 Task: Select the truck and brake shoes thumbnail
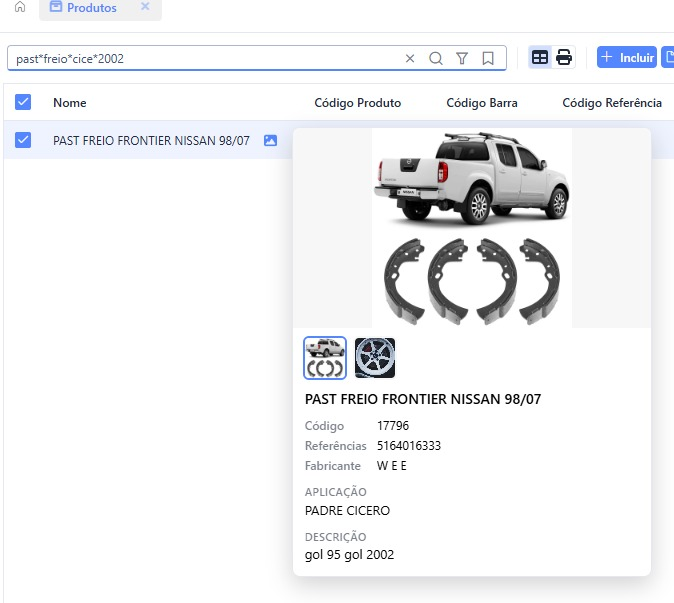(x=325, y=358)
